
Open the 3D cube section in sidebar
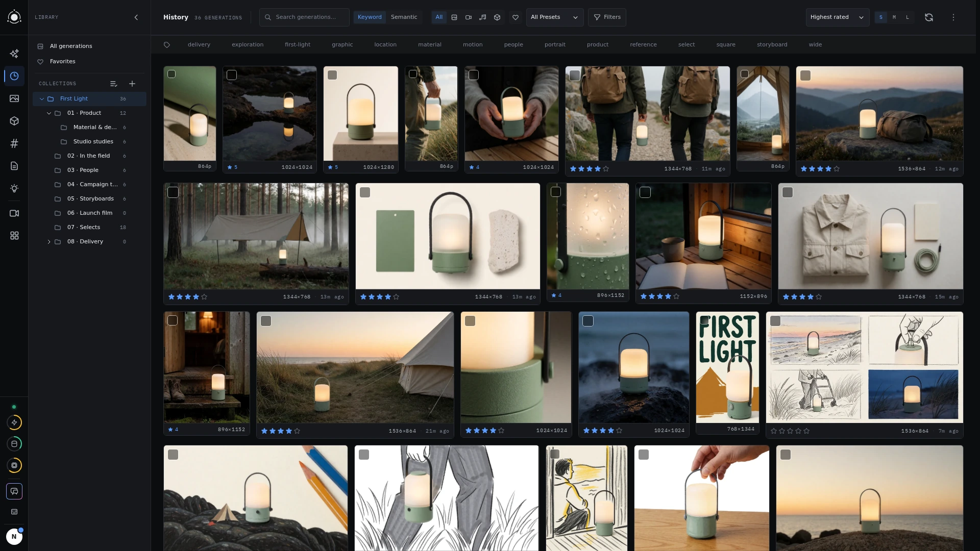pos(14,121)
